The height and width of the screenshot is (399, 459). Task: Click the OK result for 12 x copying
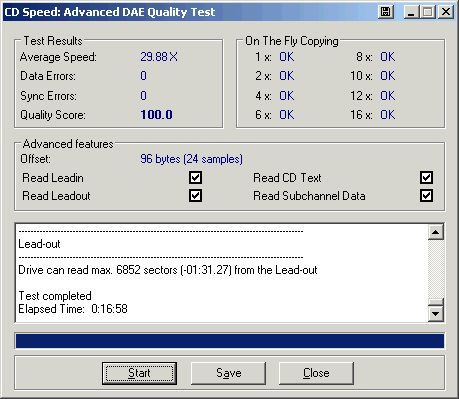pyautogui.click(x=388, y=96)
